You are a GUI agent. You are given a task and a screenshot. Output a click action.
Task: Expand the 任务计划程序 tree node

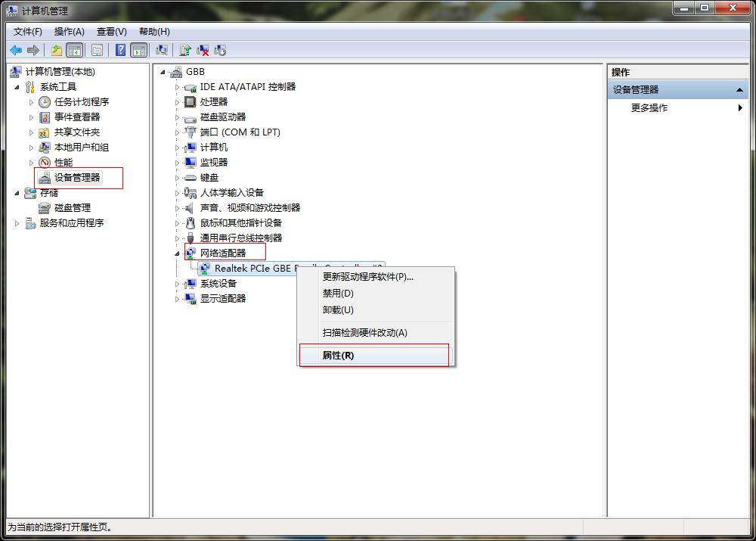coord(31,102)
